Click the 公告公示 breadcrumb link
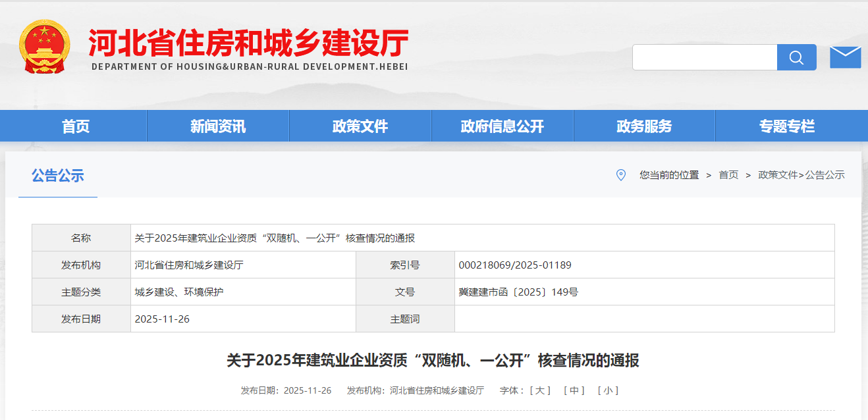Viewport: 868px width, 420px height. tap(825, 175)
